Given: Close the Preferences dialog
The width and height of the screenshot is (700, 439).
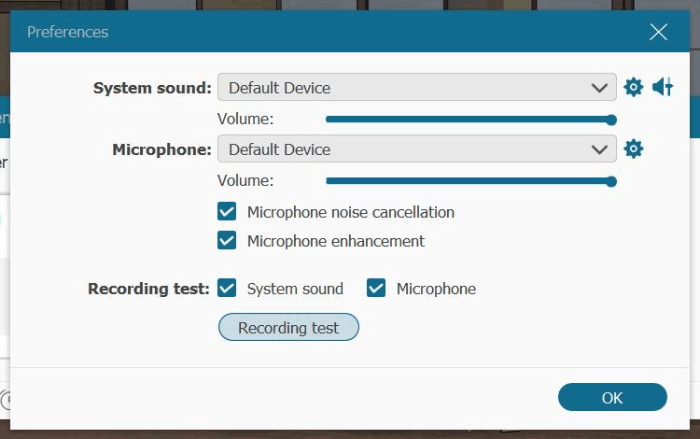Looking at the screenshot, I should (x=658, y=32).
